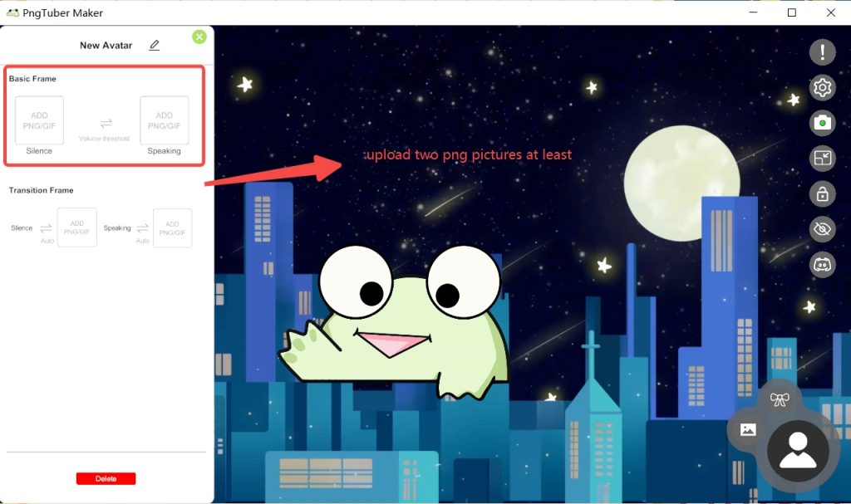Click the PngTuber Maker title bar logo
This screenshot has width=851, height=504.
[x=12, y=12]
